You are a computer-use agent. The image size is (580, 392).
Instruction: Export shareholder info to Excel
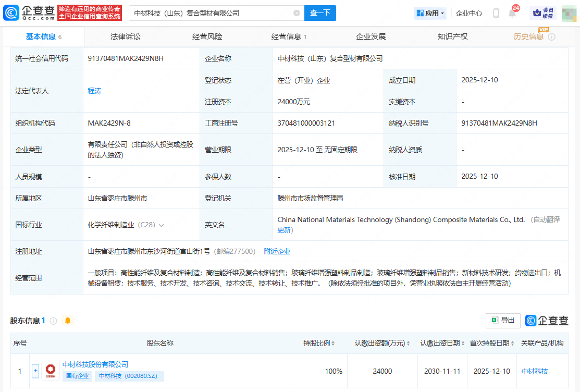(x=503, y=321)
